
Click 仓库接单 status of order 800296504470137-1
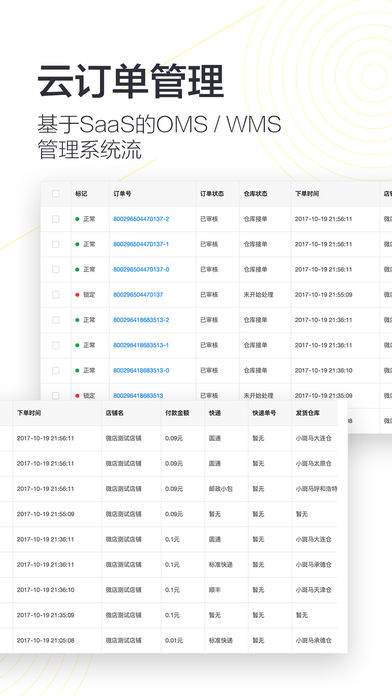pos(255,244)
